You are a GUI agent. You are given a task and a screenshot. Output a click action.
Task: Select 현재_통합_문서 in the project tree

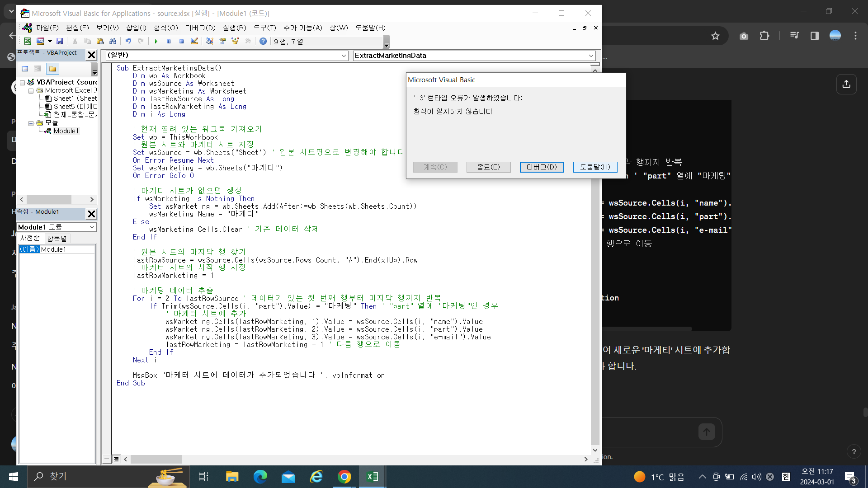[75, 115]
